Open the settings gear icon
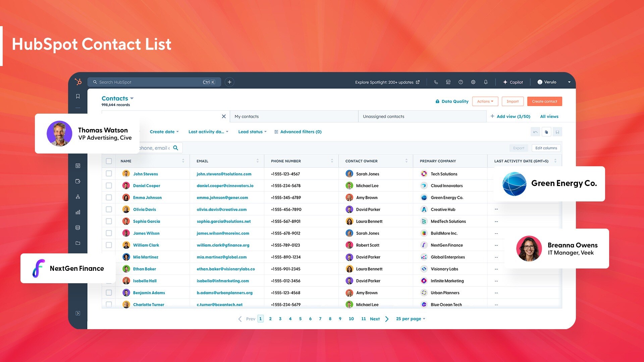644x362 pixels. (x=473, y=82)
